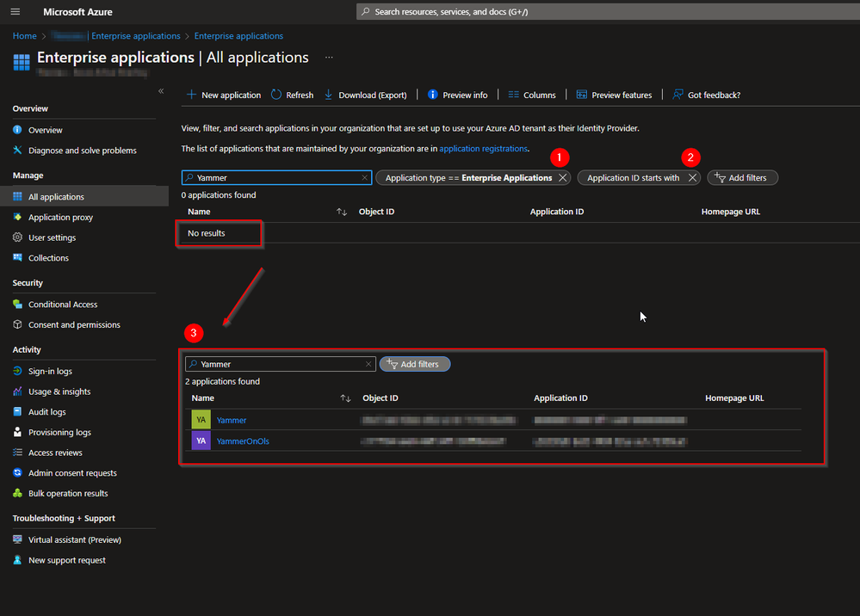Screen dimensions: 860x616
Task: Collapse the left navigation pane chevron
Action: (x=161, y=91)
